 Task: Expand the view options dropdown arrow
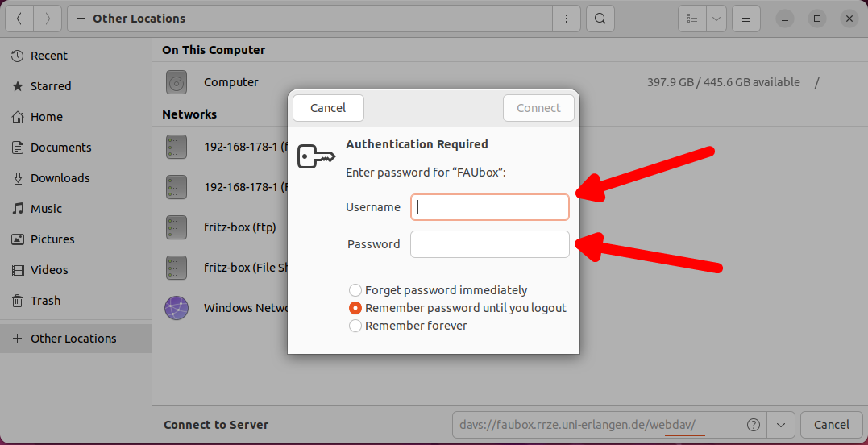(x=716, y=19)
